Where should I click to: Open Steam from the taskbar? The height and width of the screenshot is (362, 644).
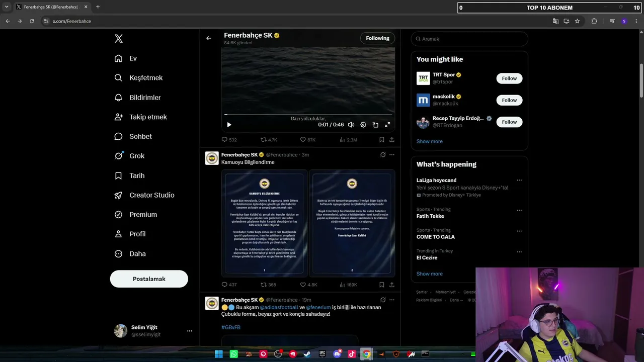(307, 354)
